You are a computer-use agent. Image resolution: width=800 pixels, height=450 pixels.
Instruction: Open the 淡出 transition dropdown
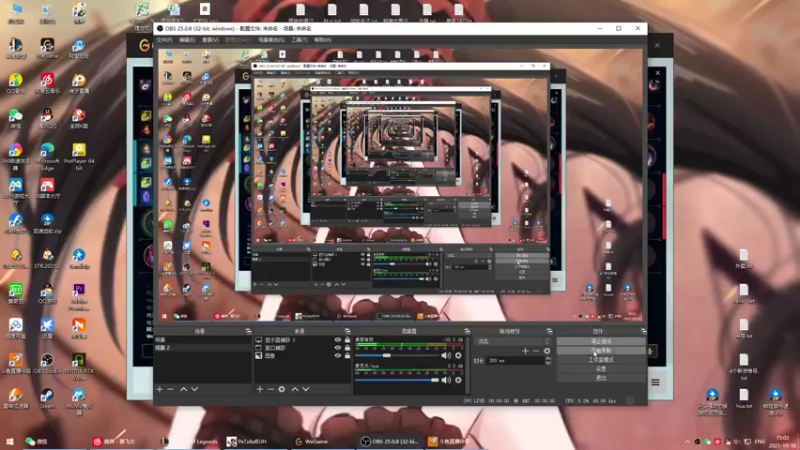(x=513, y=341)
